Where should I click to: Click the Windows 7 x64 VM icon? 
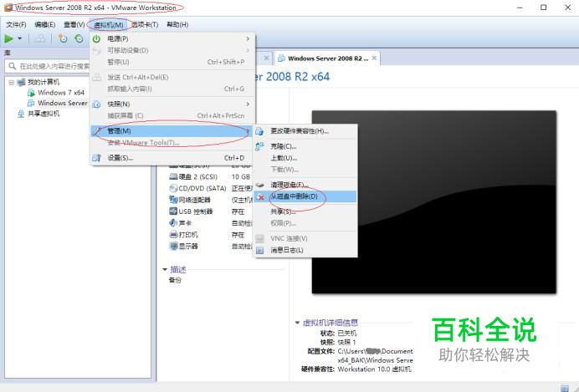[x=32, y=93]
